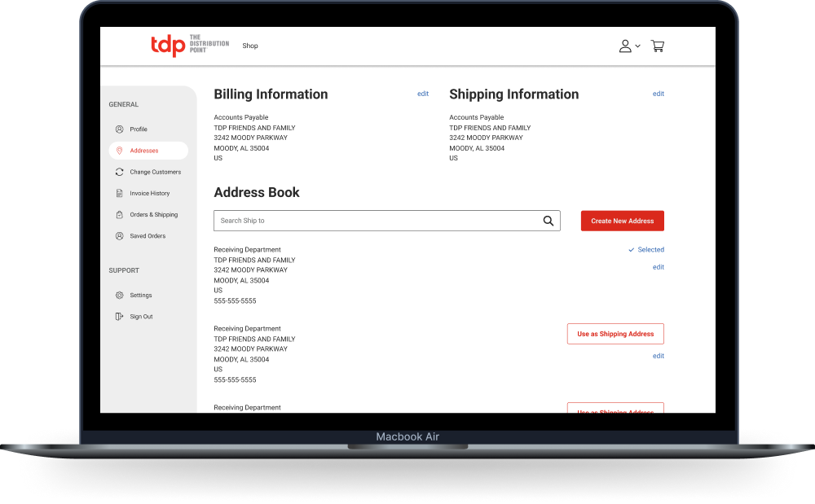This screenshot has height=504, width=815.
Task: Open Saved Orders in sidebar
Action: 148,236
